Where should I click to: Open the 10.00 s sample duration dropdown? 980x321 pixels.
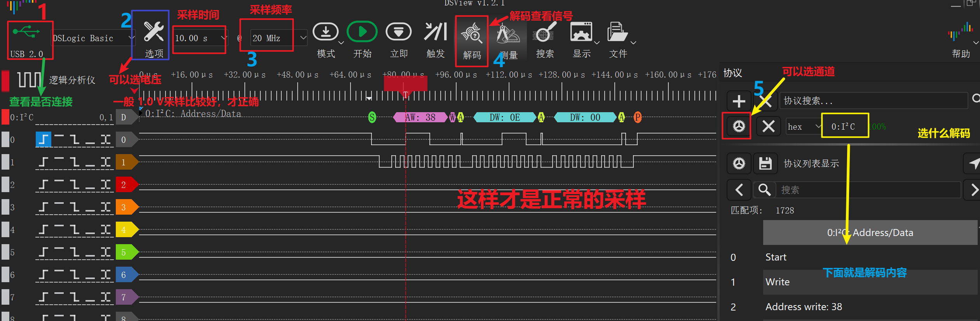223,38
